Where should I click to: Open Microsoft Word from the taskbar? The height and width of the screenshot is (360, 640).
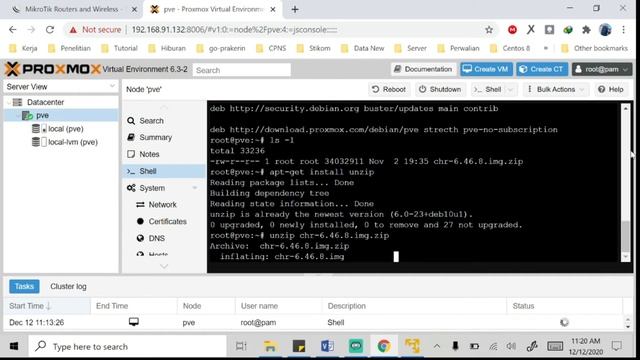327,347
